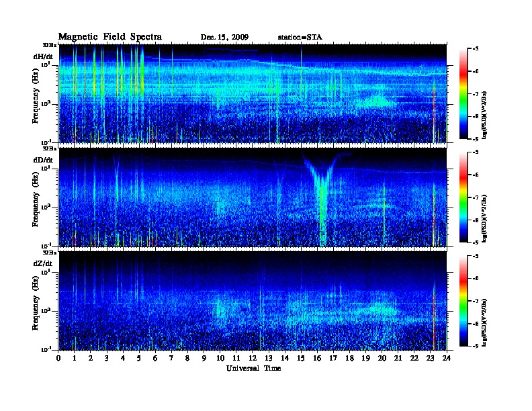Click hour tick label '13' on time axis
Screen dimensions: 532x411
pyautogui.click(x=269, y=358)
